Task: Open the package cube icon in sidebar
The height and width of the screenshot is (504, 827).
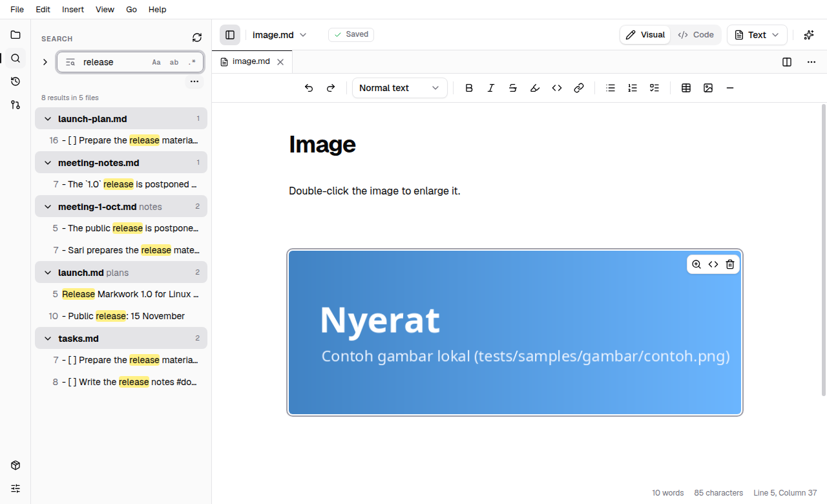Action: tap(16, 465)
